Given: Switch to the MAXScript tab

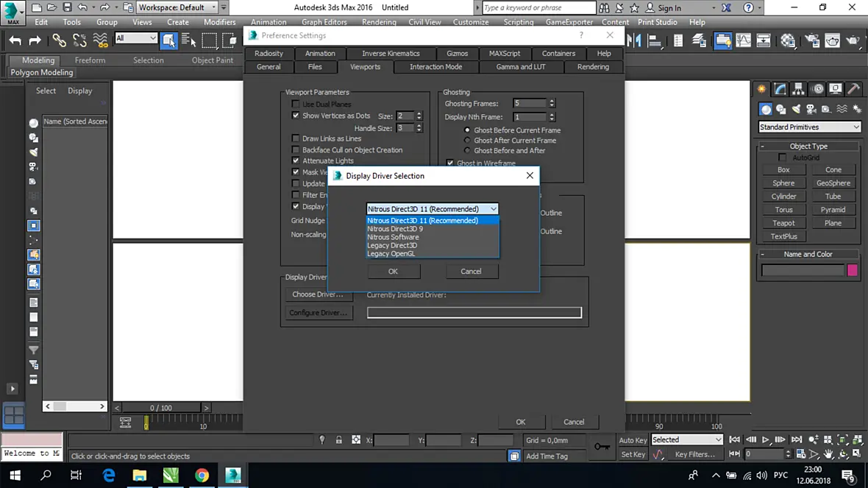Looking at the screenshot, I should [505, 53].
